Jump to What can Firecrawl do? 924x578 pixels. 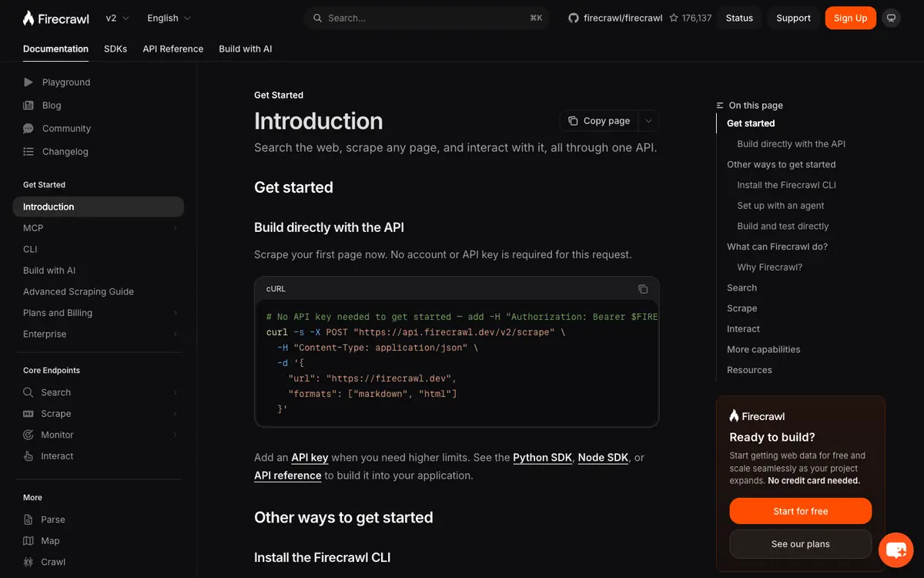[x=777, y=247]
